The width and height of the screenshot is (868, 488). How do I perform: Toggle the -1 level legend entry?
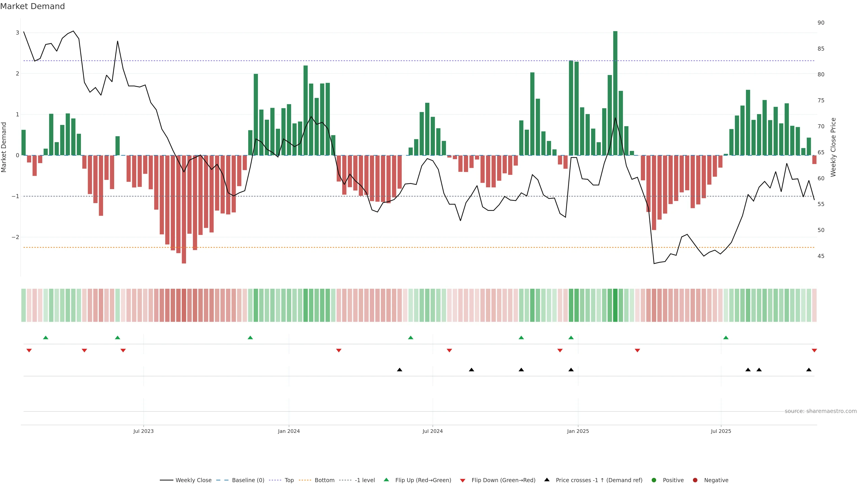(365, 480)
